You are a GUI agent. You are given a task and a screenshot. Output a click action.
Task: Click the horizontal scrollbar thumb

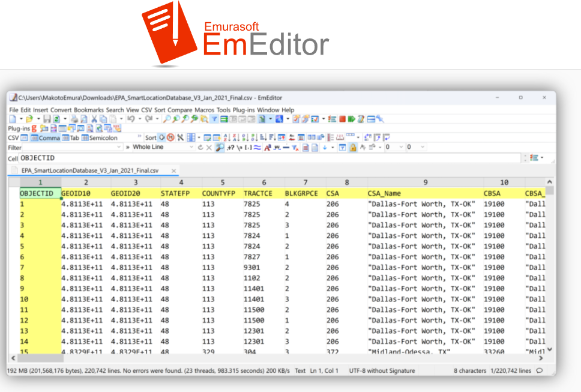pos(41,358)
